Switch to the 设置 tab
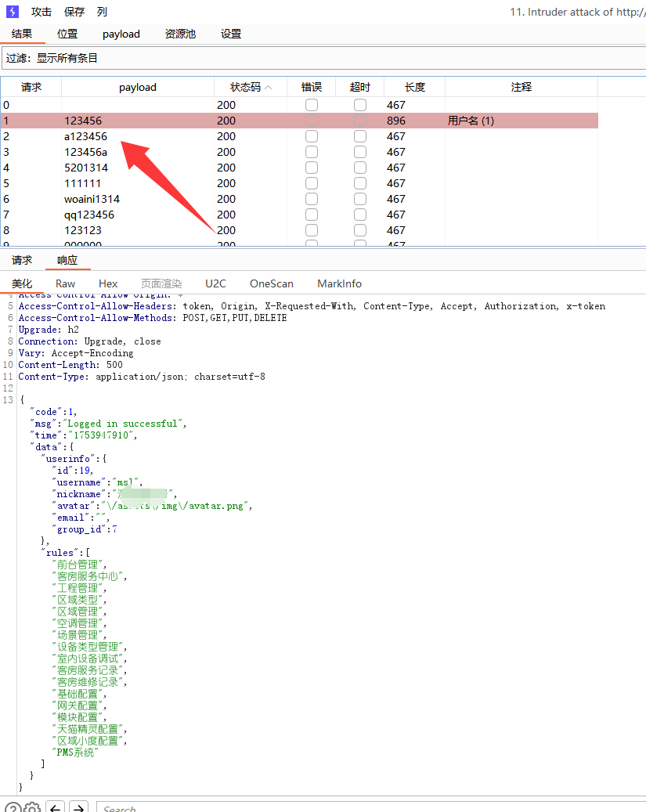 pyautogui.click(x=231, y=34)
